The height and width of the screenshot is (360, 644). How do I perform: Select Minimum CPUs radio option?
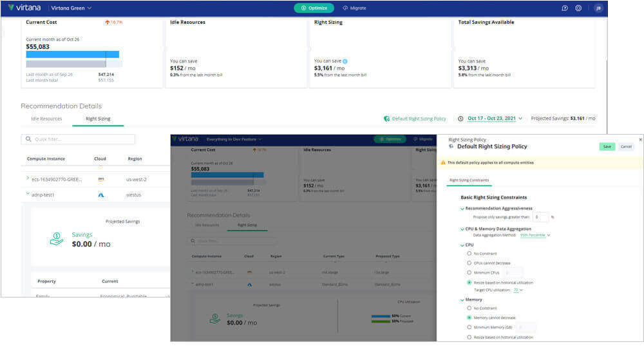pos(469,272)
